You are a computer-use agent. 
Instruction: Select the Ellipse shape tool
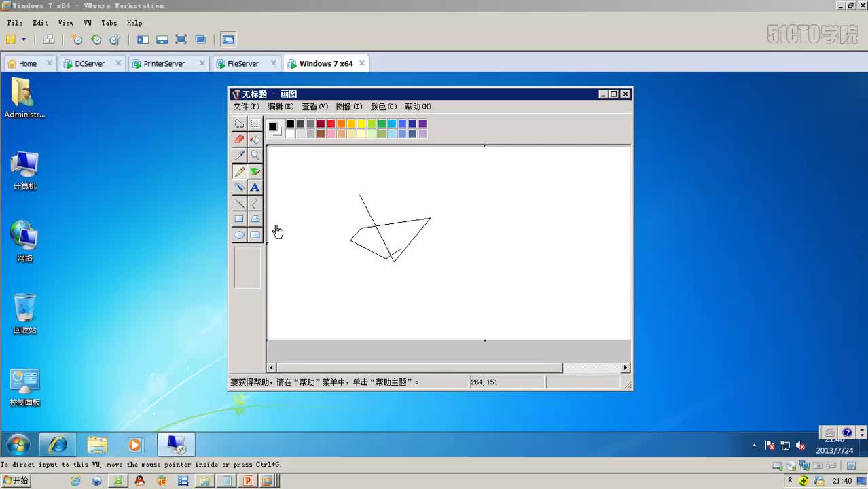tap(239, 235)
